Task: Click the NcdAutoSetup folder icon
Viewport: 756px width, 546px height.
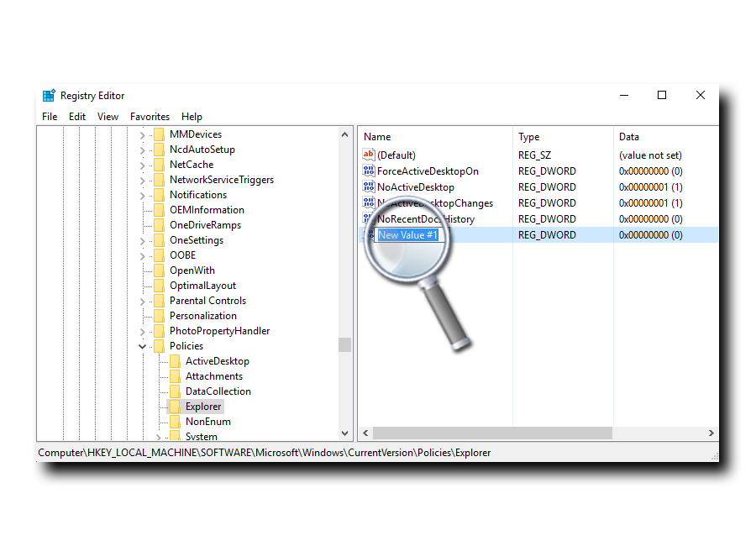Action: (x=159, y=150)
